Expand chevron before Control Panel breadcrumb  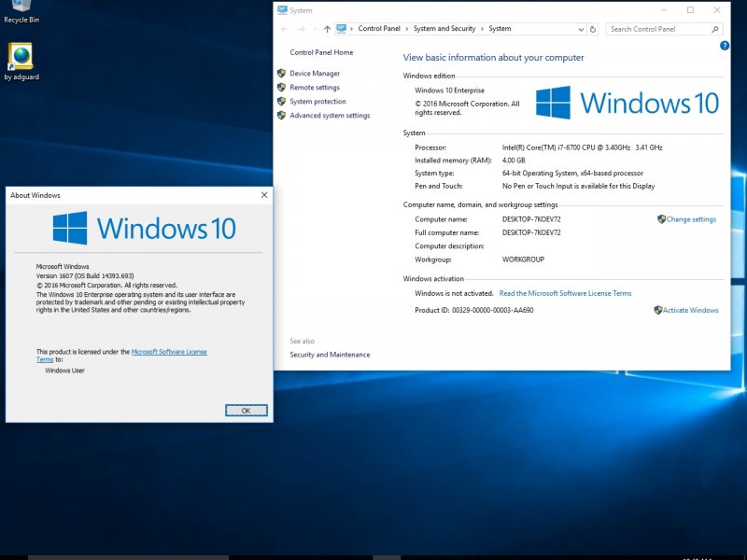[352, 29]
